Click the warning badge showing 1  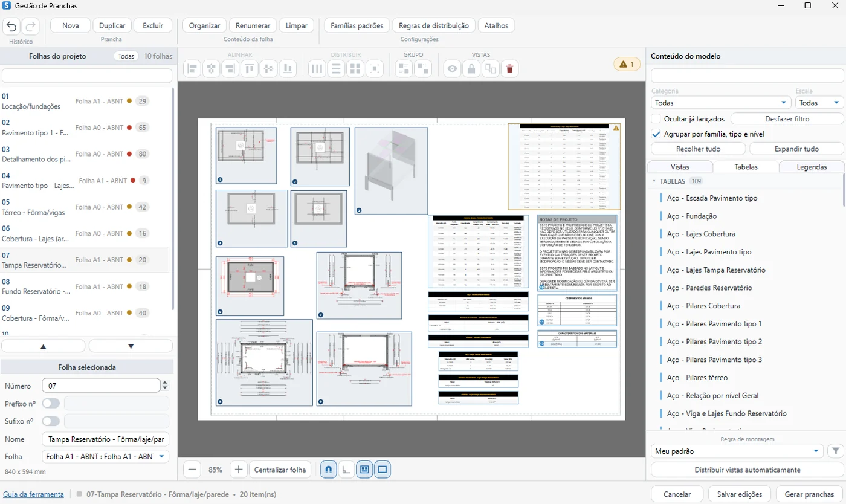tap(627, 64)
